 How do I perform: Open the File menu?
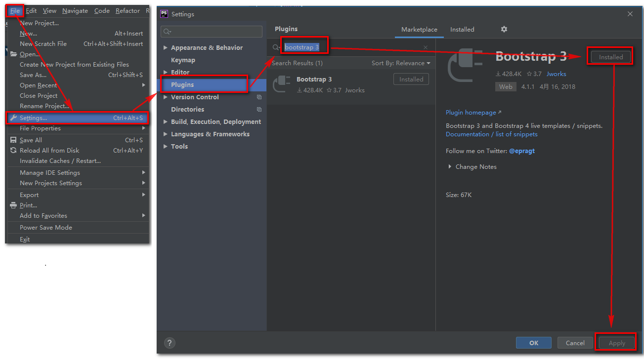(x=15, y=10)
